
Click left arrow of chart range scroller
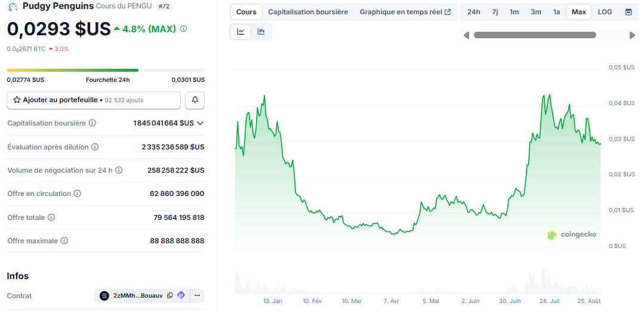466,35
